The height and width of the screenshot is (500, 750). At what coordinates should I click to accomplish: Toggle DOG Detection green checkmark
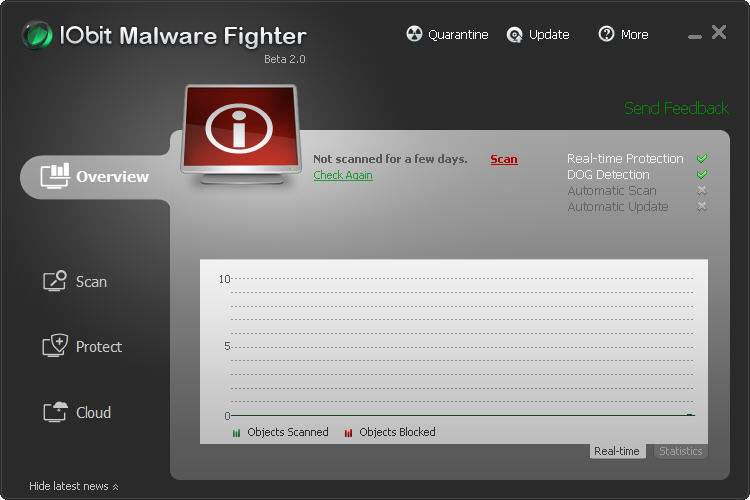[702, 175]
